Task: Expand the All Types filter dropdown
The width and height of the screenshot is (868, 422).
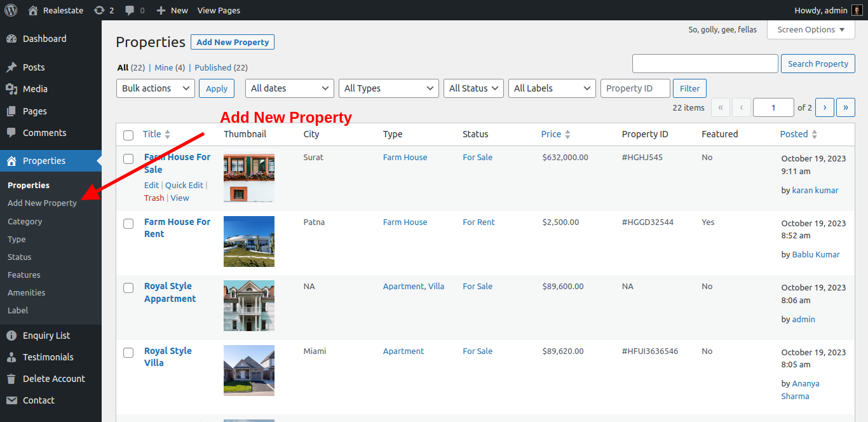Action: 388,88
